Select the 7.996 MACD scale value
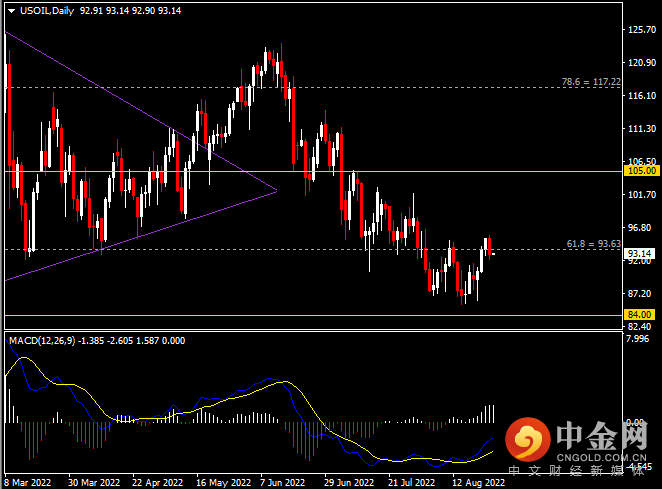The height and width of the screenshot is (489, 662). click(638, 339)
